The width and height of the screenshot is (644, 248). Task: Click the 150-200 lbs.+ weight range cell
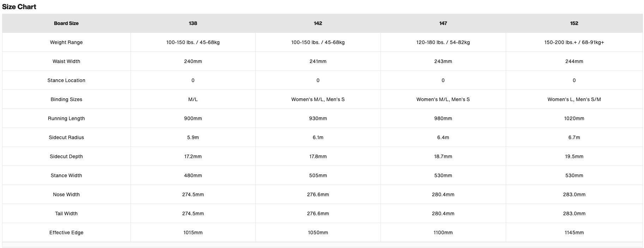tap(574, 42)
